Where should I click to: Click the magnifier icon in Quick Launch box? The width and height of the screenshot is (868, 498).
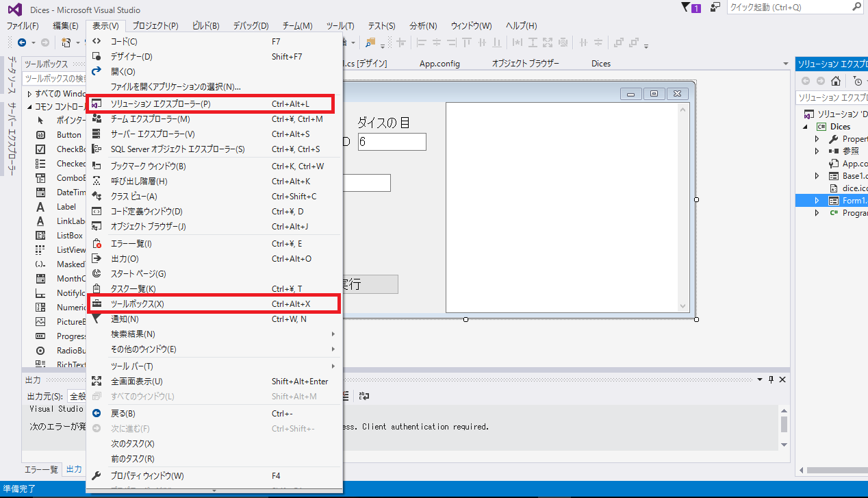(x=856, y=8)
